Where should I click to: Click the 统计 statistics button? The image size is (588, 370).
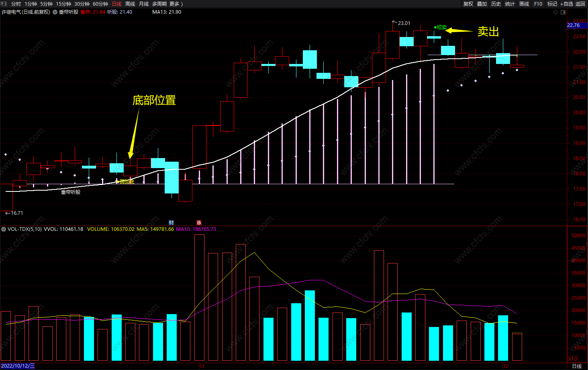510,4
